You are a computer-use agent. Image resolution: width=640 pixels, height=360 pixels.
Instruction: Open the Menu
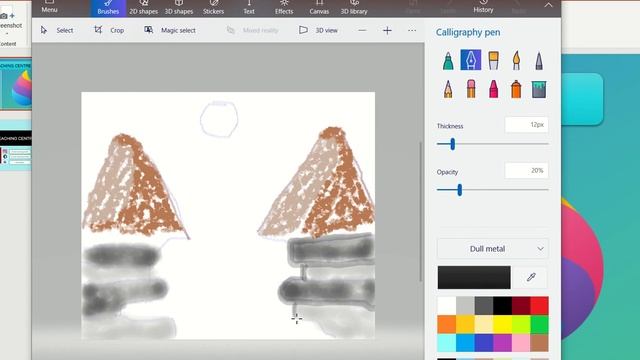[49, 7]
